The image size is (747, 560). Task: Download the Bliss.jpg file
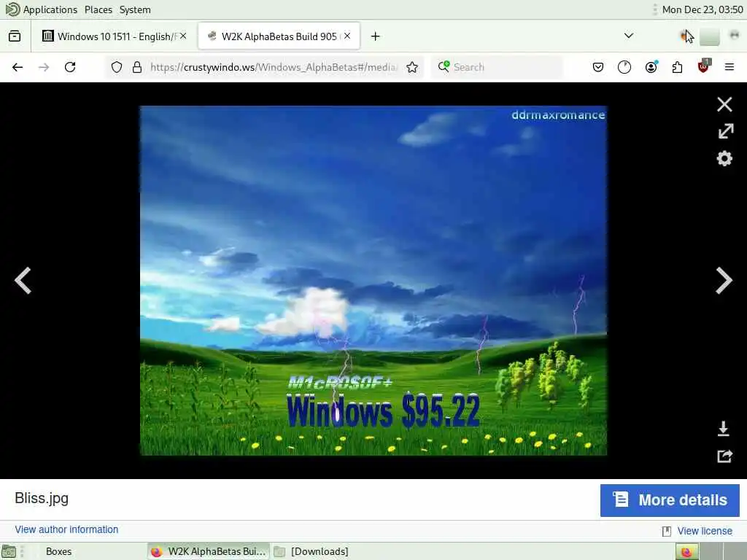click(x=723, y=429)
